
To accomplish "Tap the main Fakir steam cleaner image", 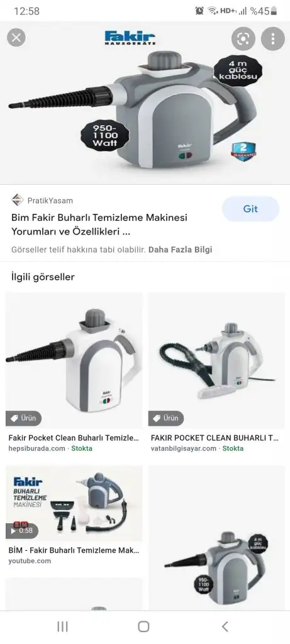I will click(x=145, y=103).
